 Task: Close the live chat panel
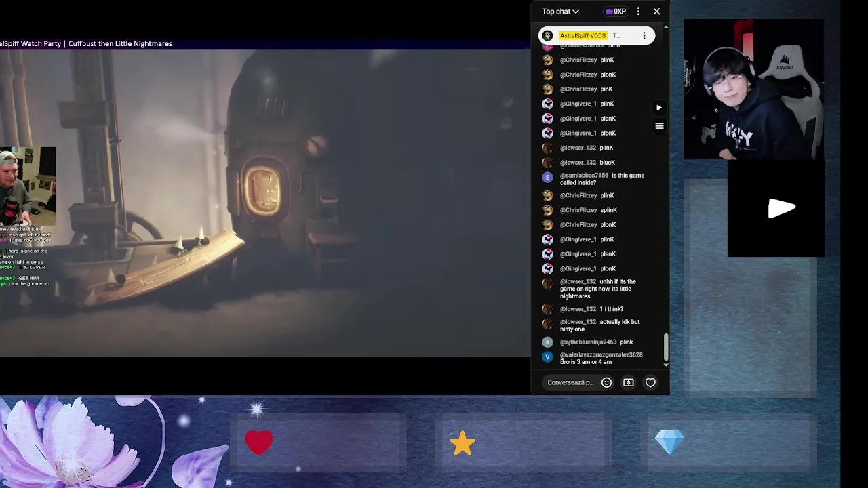click(x=656, y=12)
